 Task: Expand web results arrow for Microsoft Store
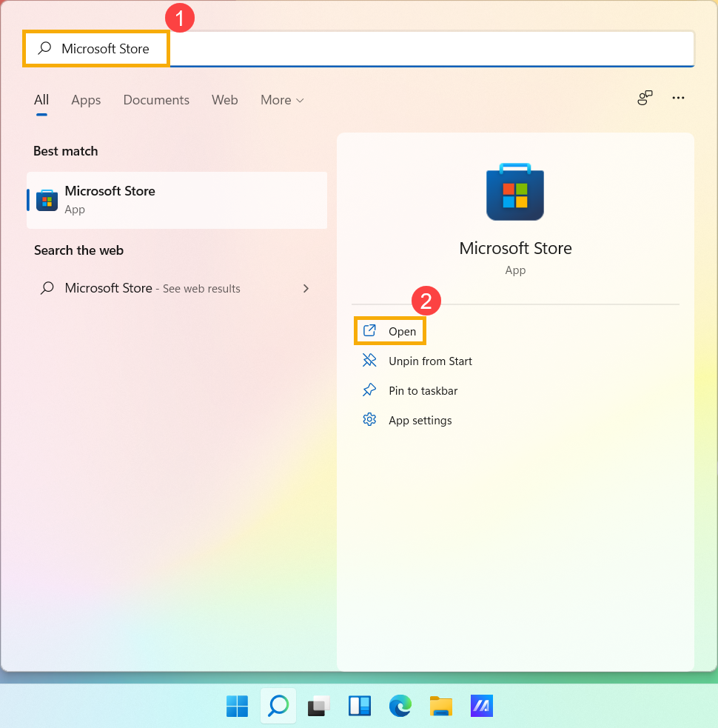(x=306, y=288)
